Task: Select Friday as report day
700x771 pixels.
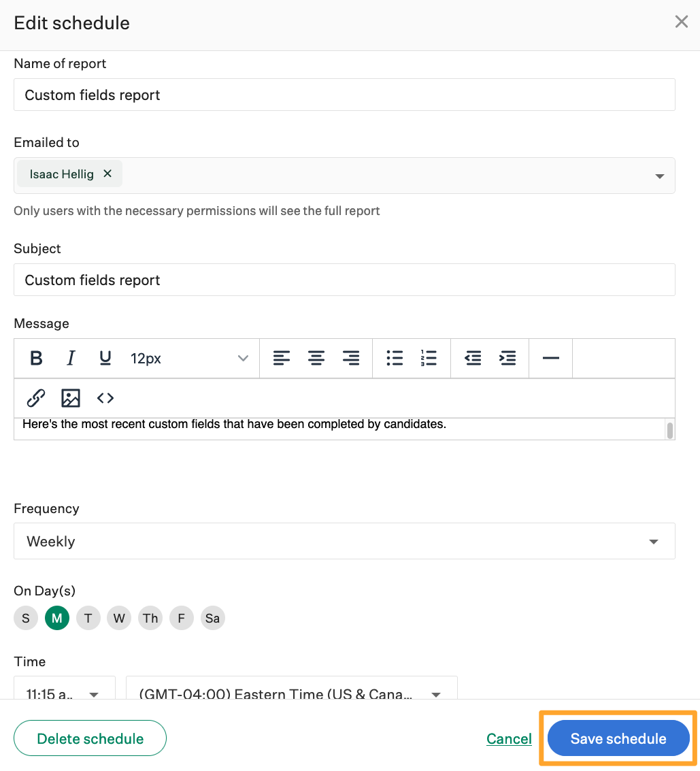Action: tap(182, 618)
